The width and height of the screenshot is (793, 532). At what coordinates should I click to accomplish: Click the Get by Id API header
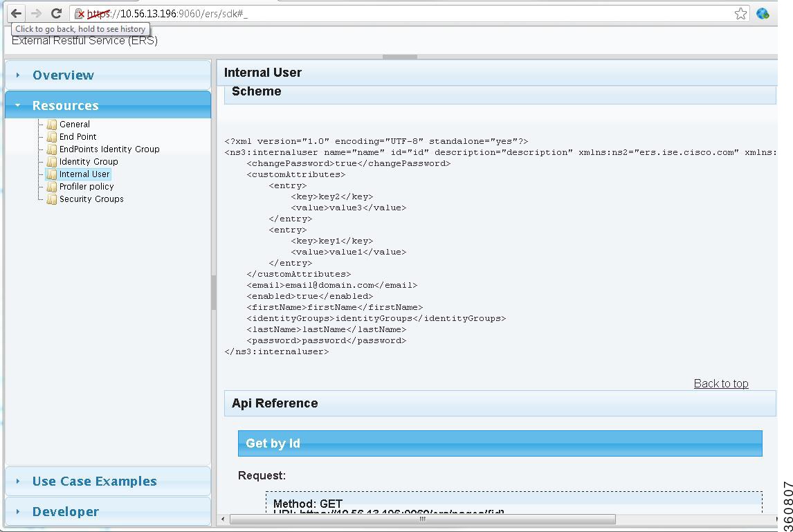click(x=500, y=443)
